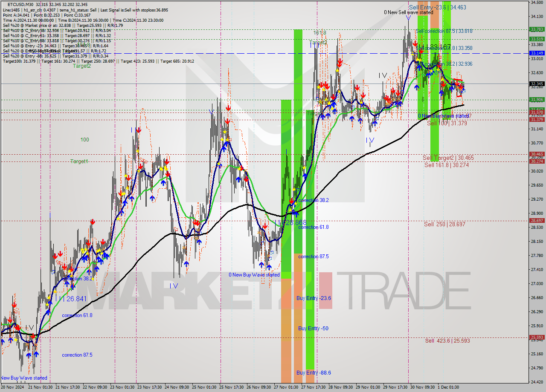
Task: Click the '29 Nov 17:30' time axis label
Action: point(395,387)
